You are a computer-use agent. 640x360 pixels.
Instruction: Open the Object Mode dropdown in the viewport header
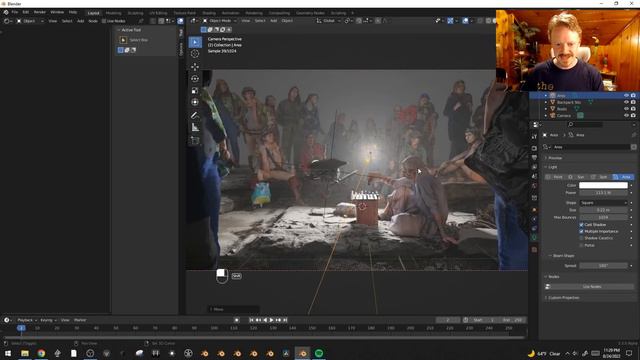[220, 20]
